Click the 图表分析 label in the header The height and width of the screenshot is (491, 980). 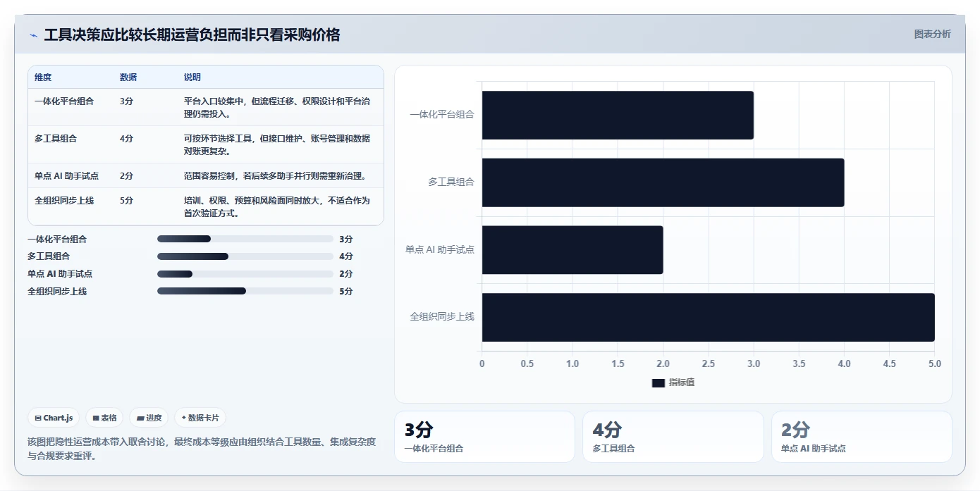[932, 34]
